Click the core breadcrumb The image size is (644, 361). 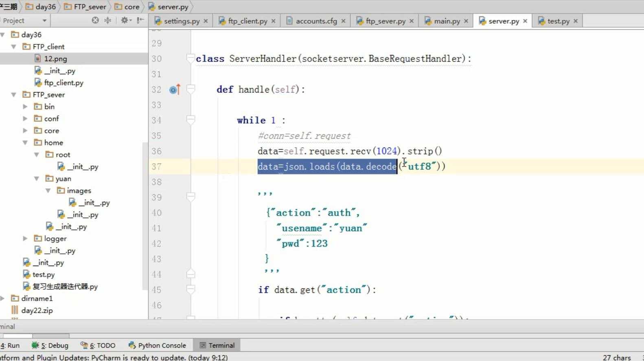tap(127, 7)
